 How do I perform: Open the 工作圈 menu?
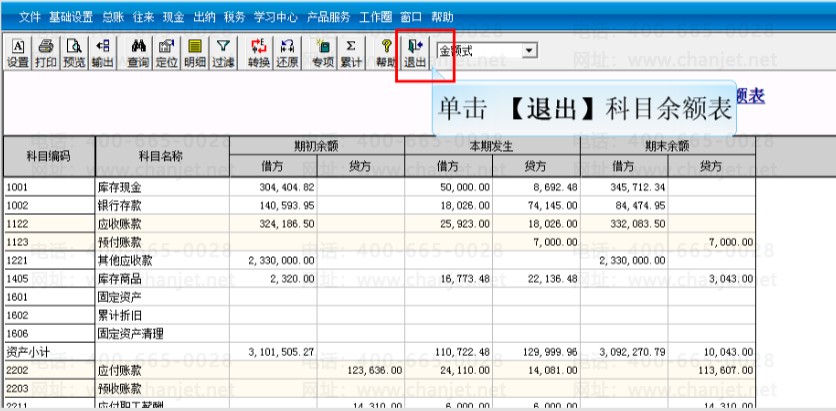376,17
